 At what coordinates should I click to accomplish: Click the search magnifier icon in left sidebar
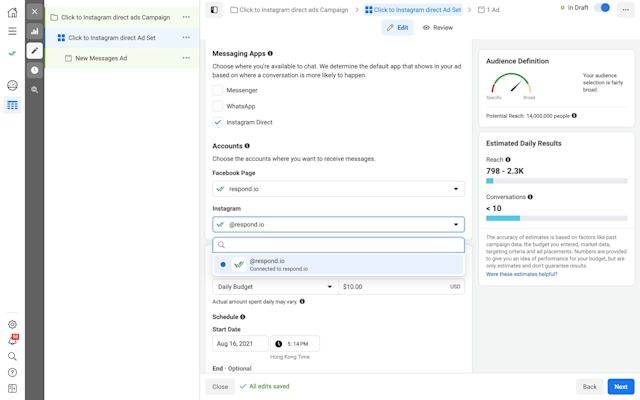12,356
